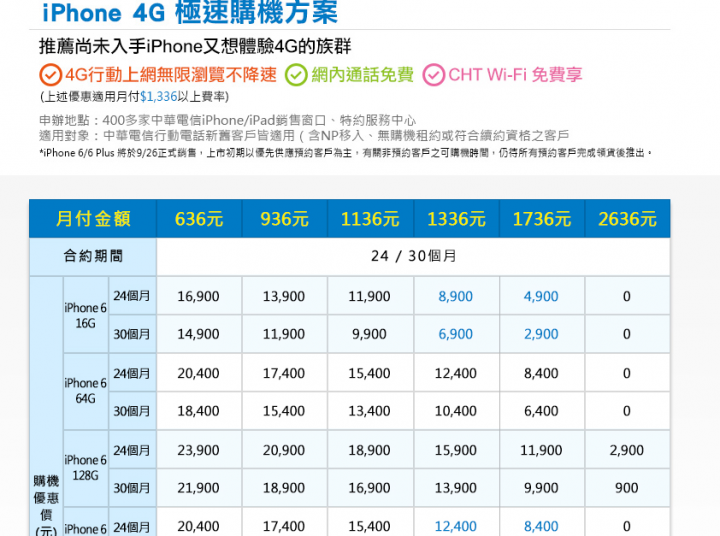Image resolution: width=720 pixels, height=536 pixels.
Task: Select 10,400 for iPhone 6 64G 30個月, 1336元
Action: [x=456, y=411]
